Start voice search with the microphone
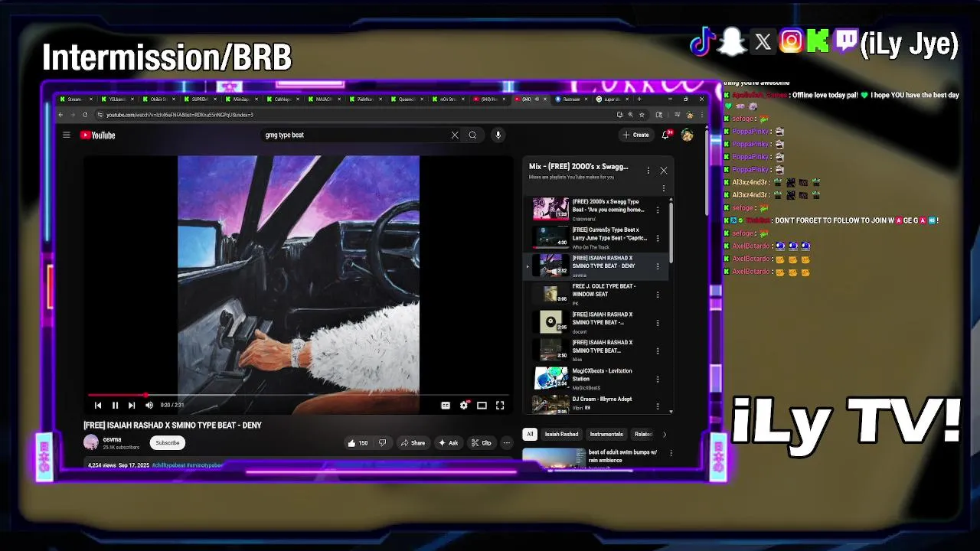The width and height of the screenshot is (980, 551). 498,135
